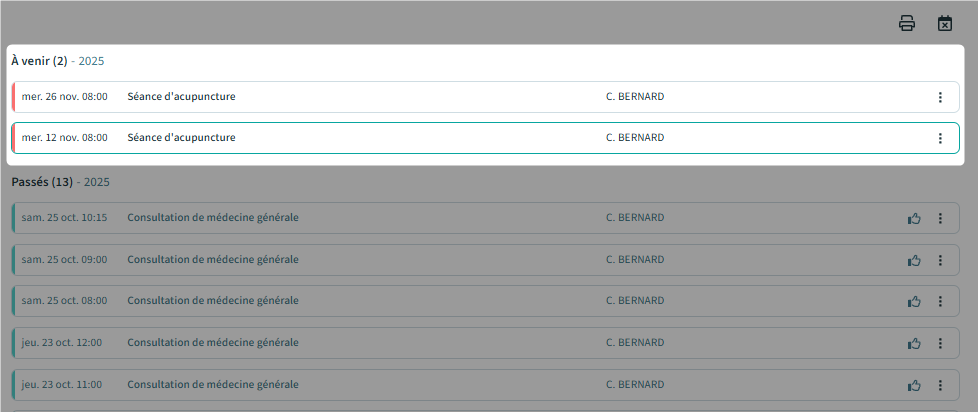Viewport: 978px width, 412px height.
Task: Open options menu for 12 nov. appointment
Action: 940,138
